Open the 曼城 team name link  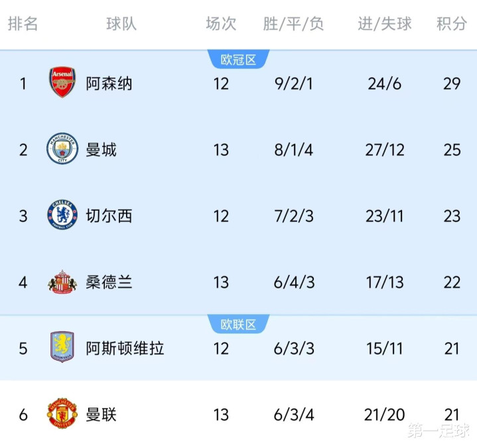pyautogui.click(x=102, y=150)
